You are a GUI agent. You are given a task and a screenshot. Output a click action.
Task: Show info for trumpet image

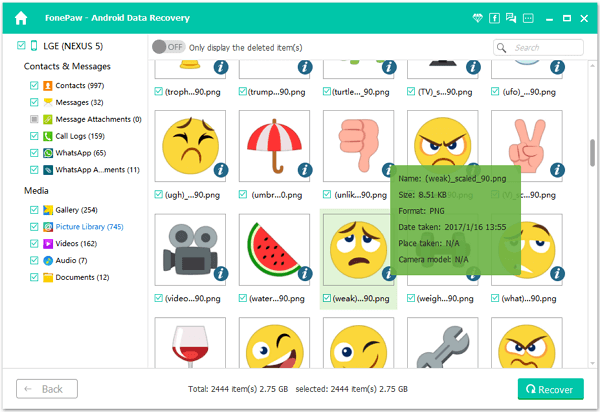tap(305, 67)
